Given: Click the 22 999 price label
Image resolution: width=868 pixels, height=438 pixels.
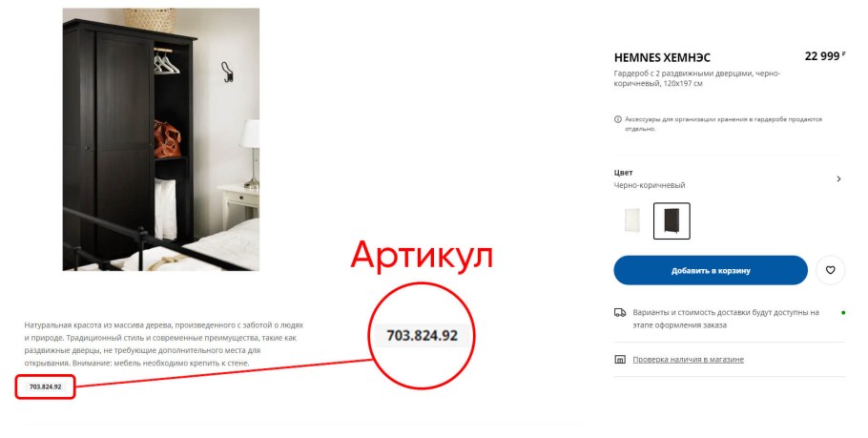Looking at the screenshot, I should click(x=825, y=56).
